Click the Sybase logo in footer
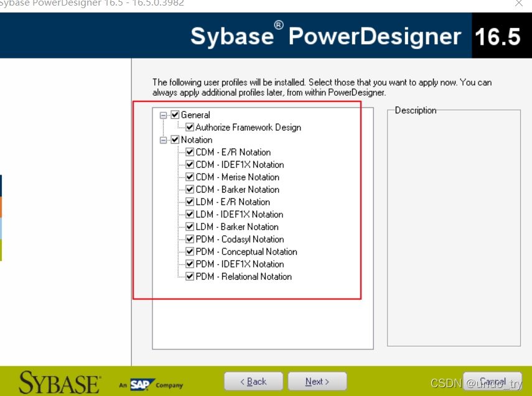The image size is (532, 396). (x=60, y=382)
